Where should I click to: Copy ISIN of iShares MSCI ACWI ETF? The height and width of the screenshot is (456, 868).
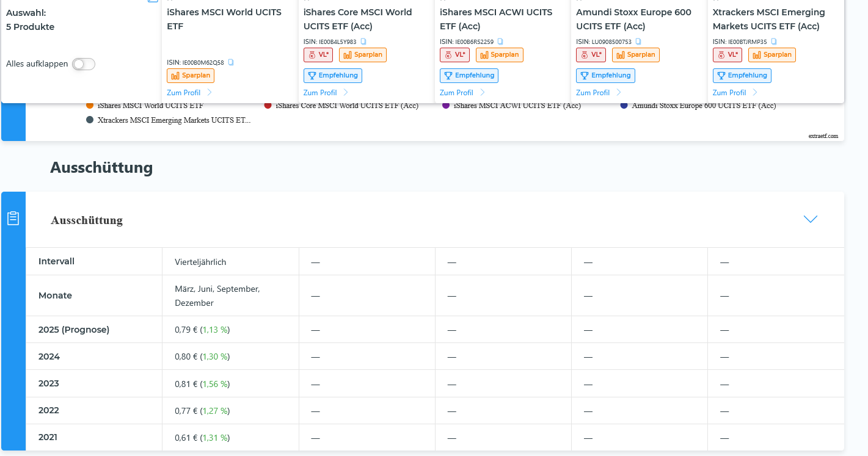click(x=500, y=42)
